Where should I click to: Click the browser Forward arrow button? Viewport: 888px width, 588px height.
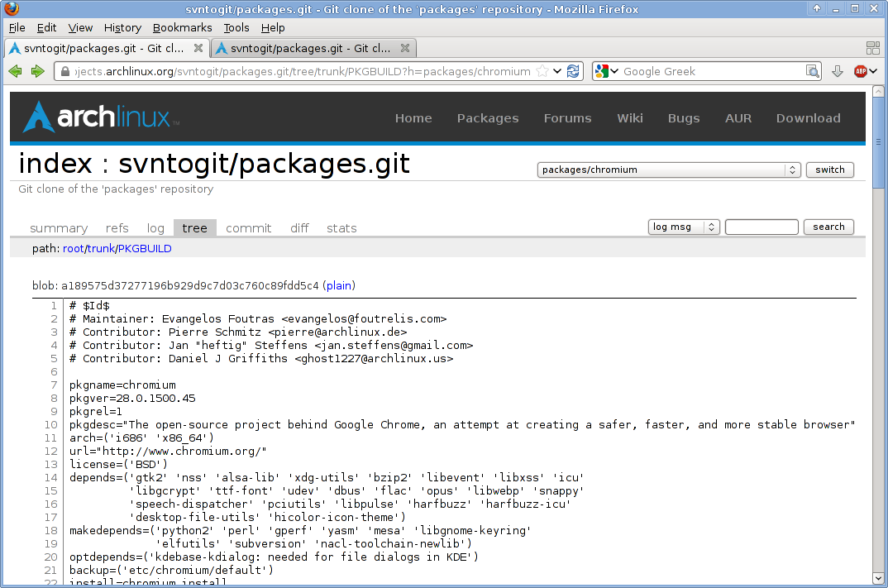pyautogui.click(x=37, y=72)
